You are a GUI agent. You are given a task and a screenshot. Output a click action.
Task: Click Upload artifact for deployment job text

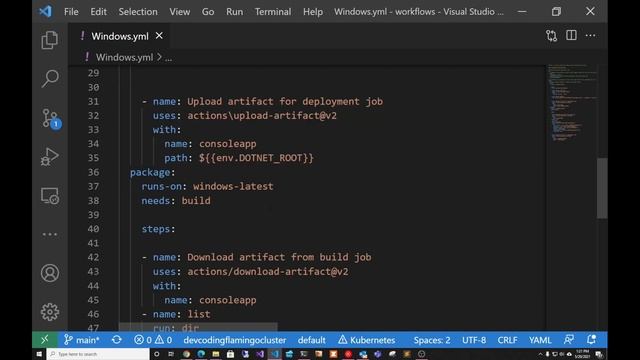(x=285, y=101)
